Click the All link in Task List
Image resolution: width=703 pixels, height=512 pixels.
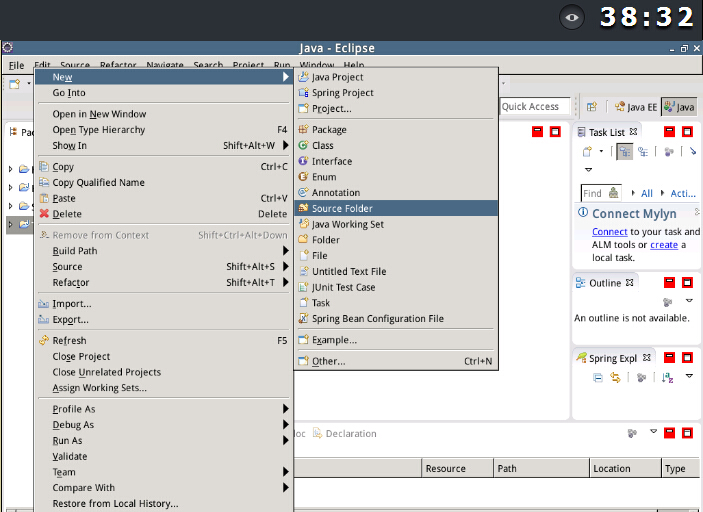[x=647, y=193]
